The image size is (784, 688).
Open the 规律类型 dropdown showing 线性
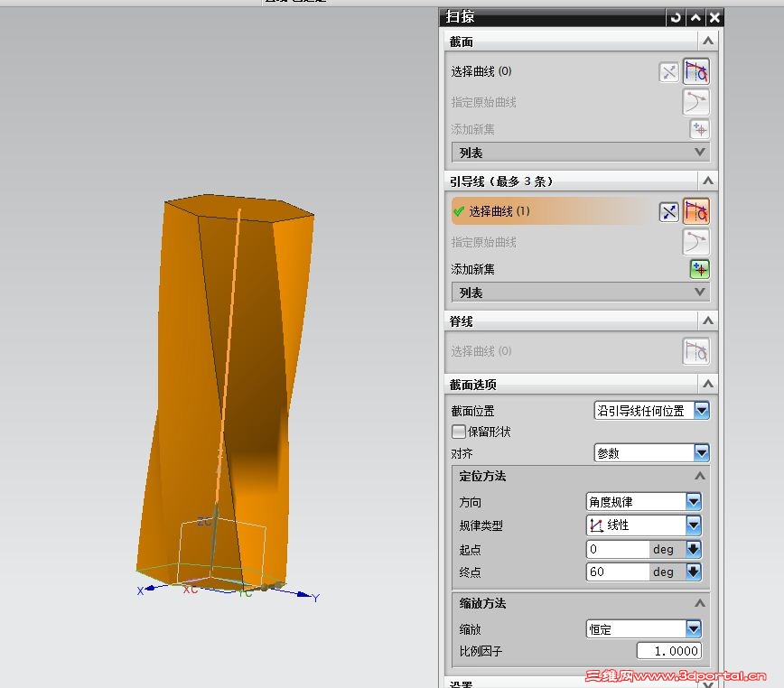pyautogui.click(x=694, y=525)
